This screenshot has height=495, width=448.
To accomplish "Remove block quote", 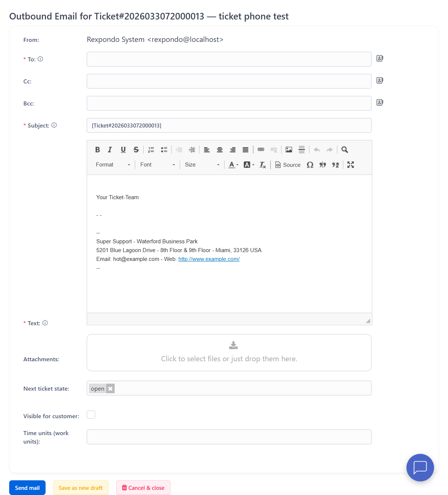I will [x=336, y=165].
